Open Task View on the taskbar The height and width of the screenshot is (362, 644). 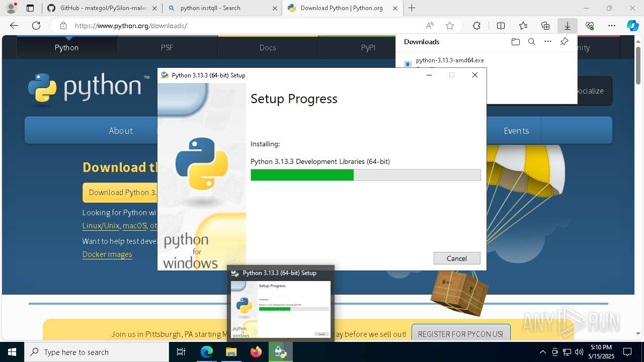pyautogui.click(x=181, y=352)
